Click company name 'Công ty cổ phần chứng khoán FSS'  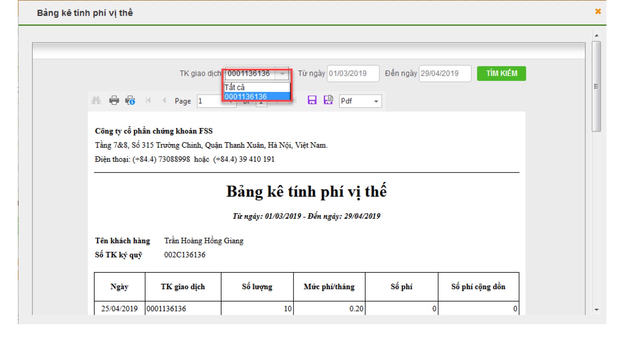pyautogui.click(x=154, y=131)
